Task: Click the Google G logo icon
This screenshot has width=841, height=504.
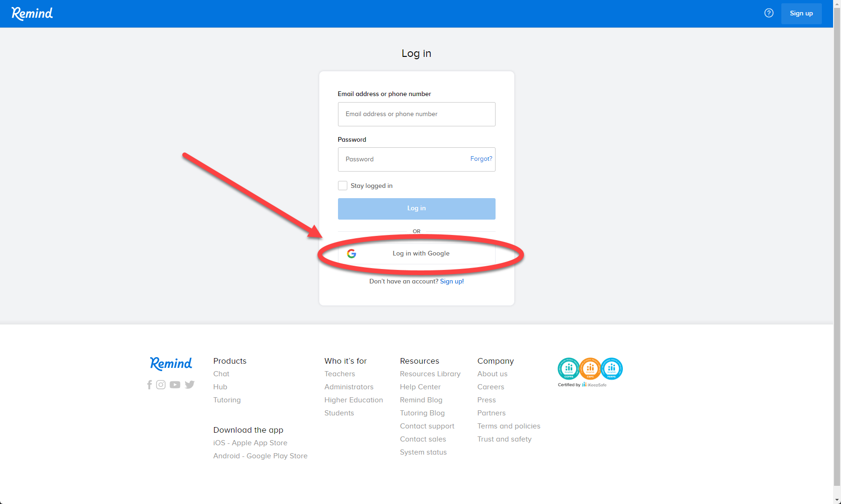Action: pyautogui.click(x=352, y=254)
